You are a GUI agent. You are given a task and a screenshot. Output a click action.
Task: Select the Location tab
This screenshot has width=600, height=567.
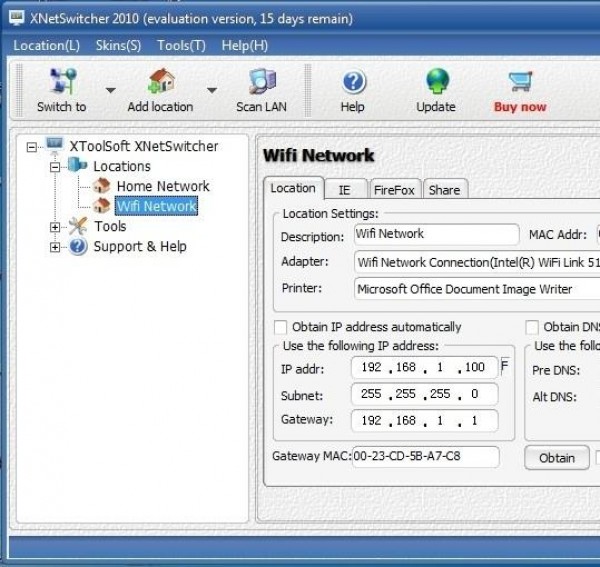[x=293, y=188]
